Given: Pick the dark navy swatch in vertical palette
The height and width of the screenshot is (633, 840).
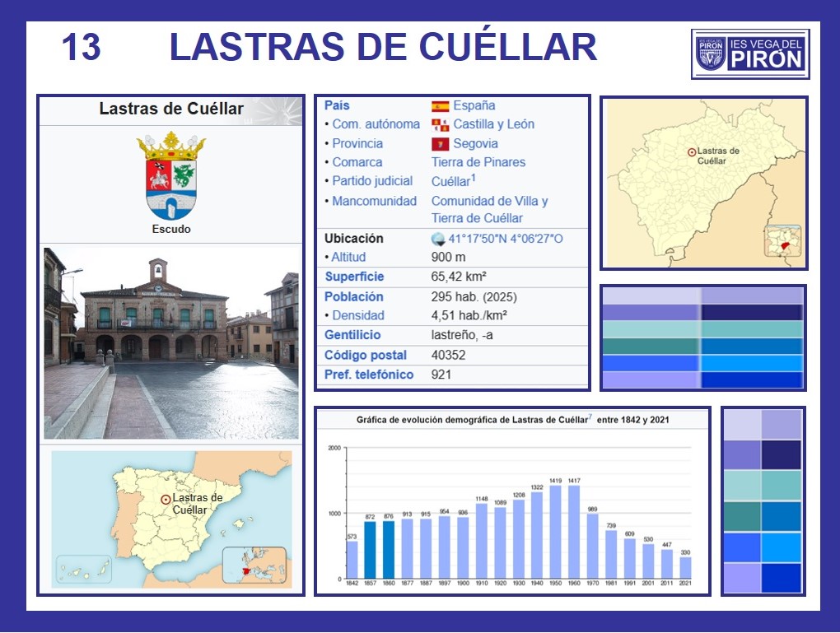Looking at the screenshot, I should coord(781,454).
